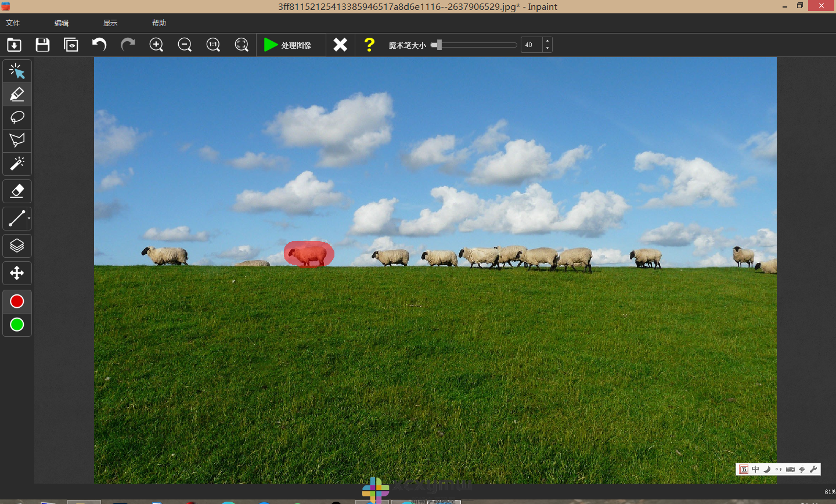Select the move image tool
This screenshot has width=836, height=504.
[17, 273]
